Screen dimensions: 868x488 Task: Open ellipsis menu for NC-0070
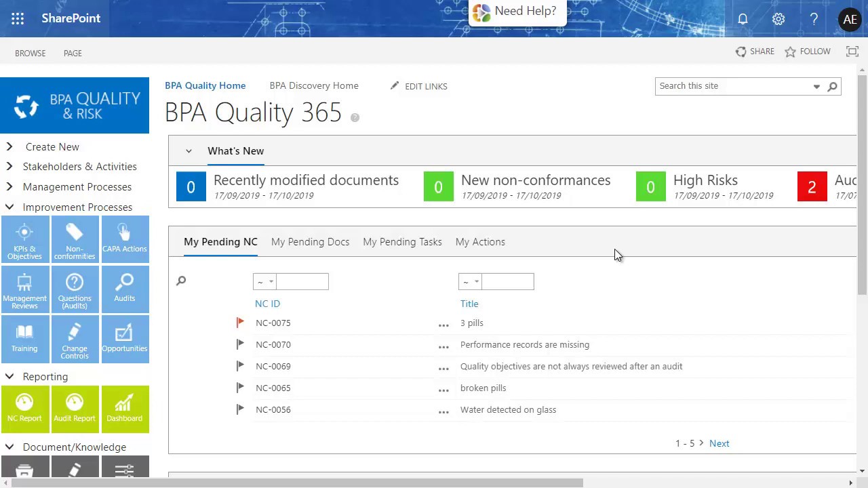pos(443,347)
